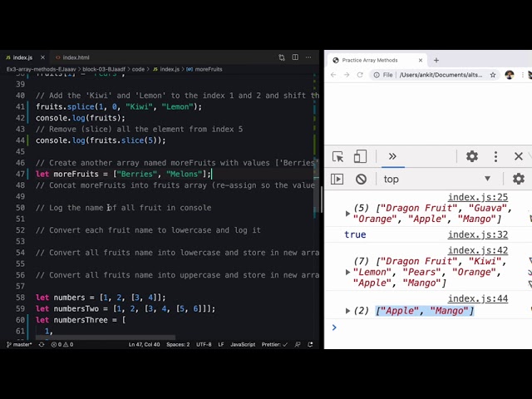Screen dimensions: 532x399
Task: Click block-03-BJaadf breadcrumb segment
Action: click(x=104, y=69)
